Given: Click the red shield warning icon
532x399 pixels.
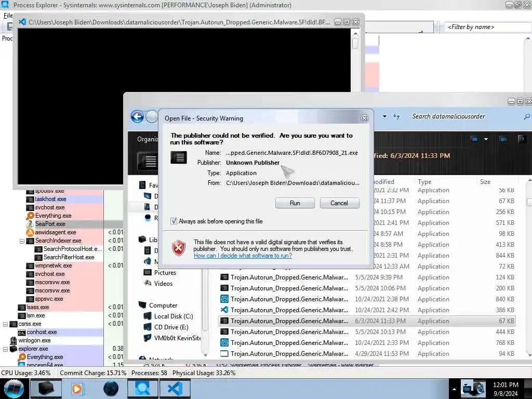Looking at the screenshot, I should coord(179,248).
